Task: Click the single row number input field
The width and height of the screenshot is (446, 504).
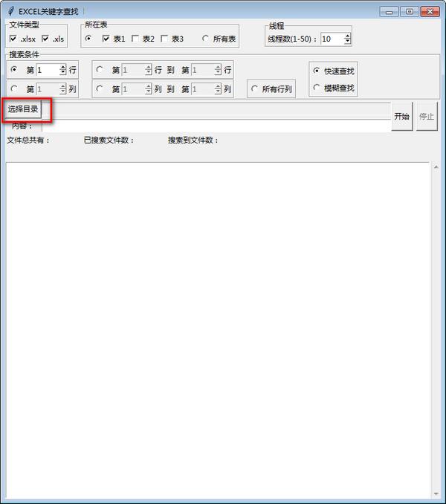Action: pyautogui.click(x=48, y=70)
